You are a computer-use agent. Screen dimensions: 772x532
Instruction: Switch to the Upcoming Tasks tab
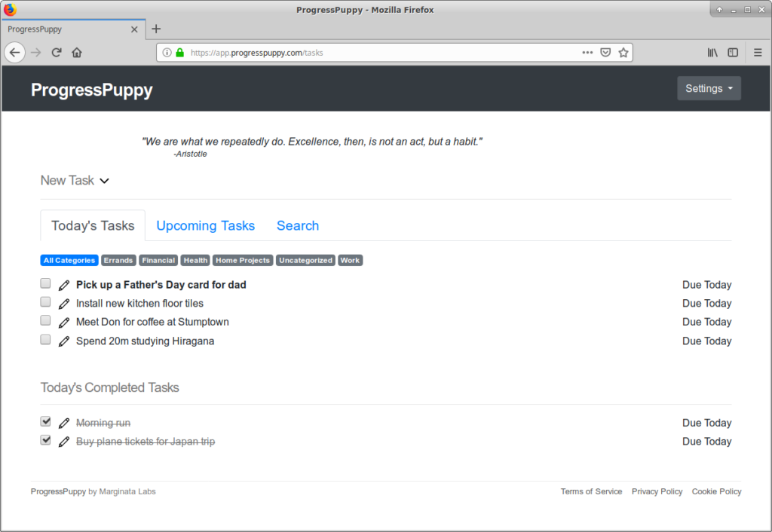pyautogui.click(x=205, y=225)
